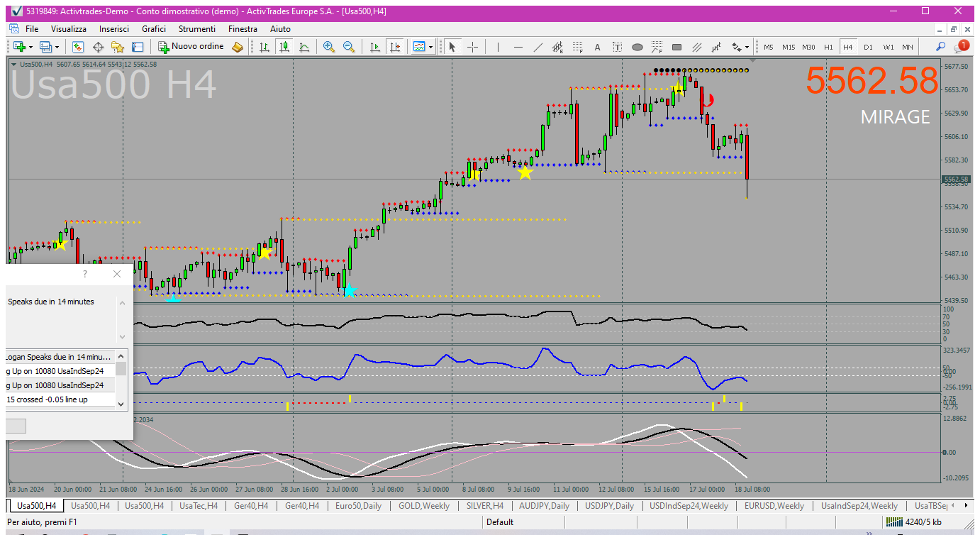
Task: Select the crosshair tool
Action: 472,47
